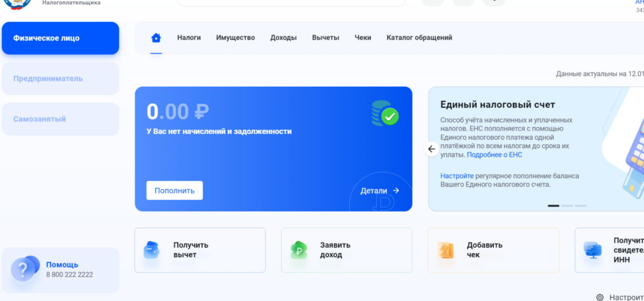The width and height of the screenshot is (644, 301).
Task: Click the home icon tab
Action: (x=156, y=38)
